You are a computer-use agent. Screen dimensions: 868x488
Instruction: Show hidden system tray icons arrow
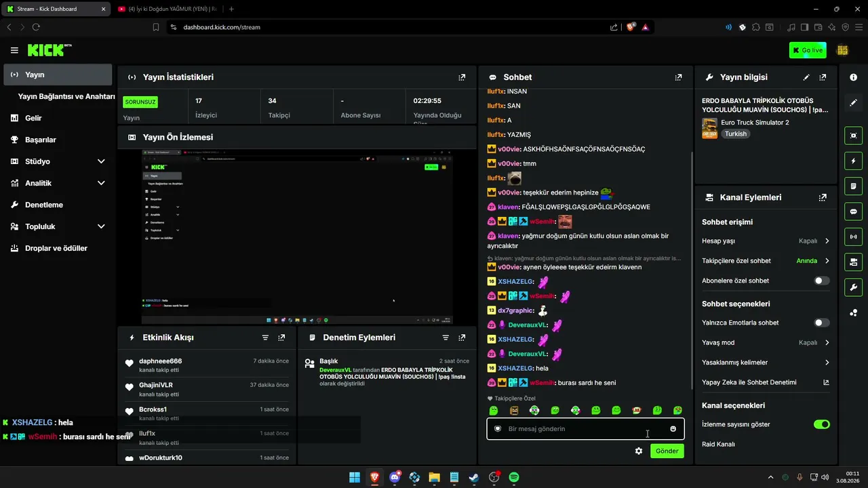[x=770, y=477]
